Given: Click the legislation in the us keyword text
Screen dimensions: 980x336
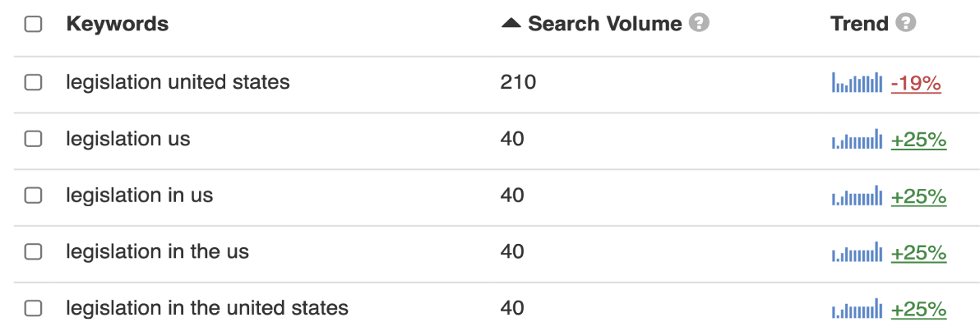Looking at the screenshot, I should pos(158,251).
